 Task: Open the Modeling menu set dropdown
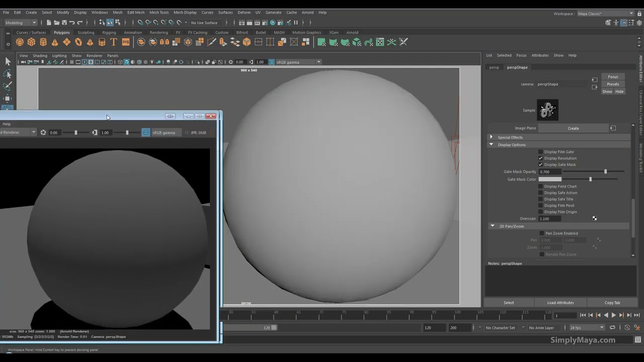(x=21, y=23)
